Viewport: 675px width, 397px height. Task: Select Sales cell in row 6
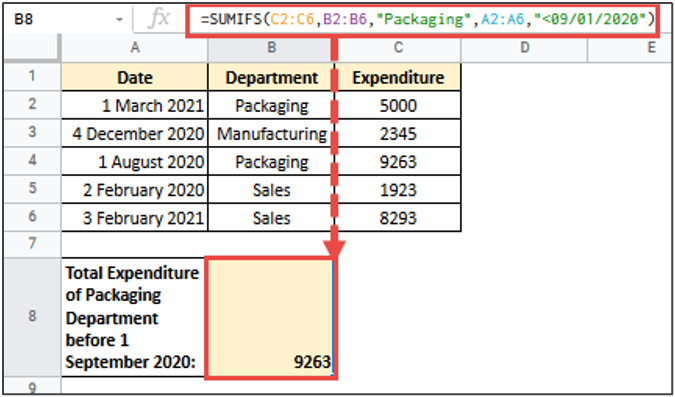[x=272, y=218]
